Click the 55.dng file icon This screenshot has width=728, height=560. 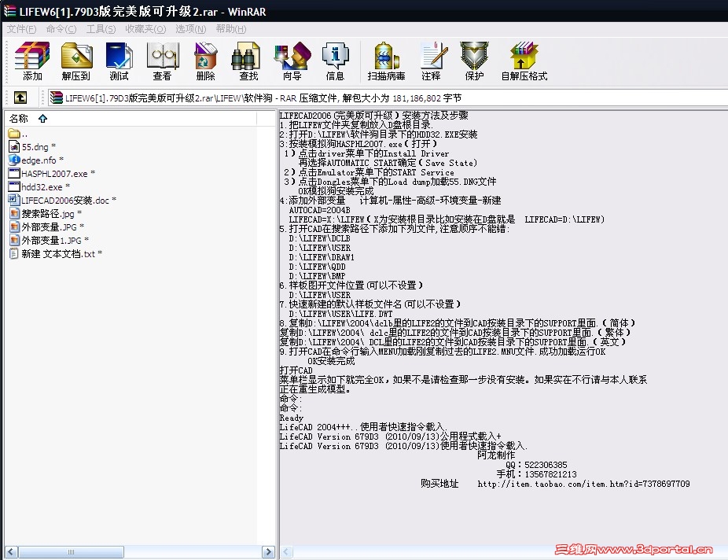click(14, 147)
